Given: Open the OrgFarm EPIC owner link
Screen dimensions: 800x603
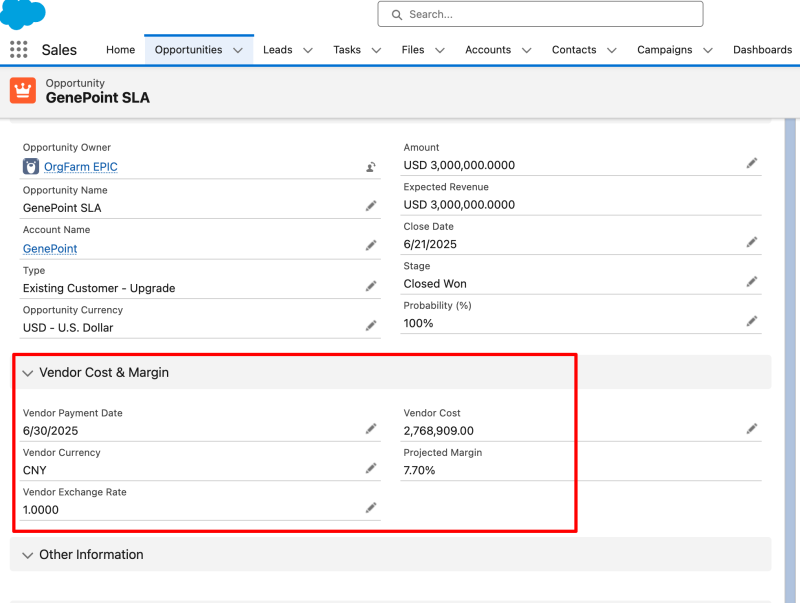Looking at the screenshot, I should point(81,167).
